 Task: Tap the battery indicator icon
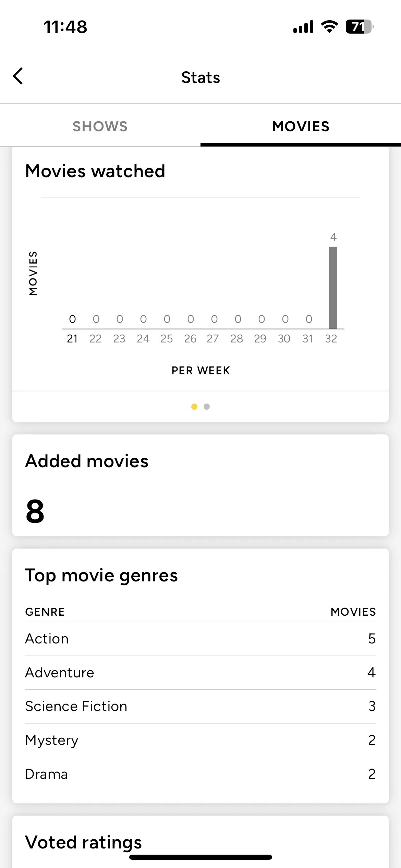[360, 26]
